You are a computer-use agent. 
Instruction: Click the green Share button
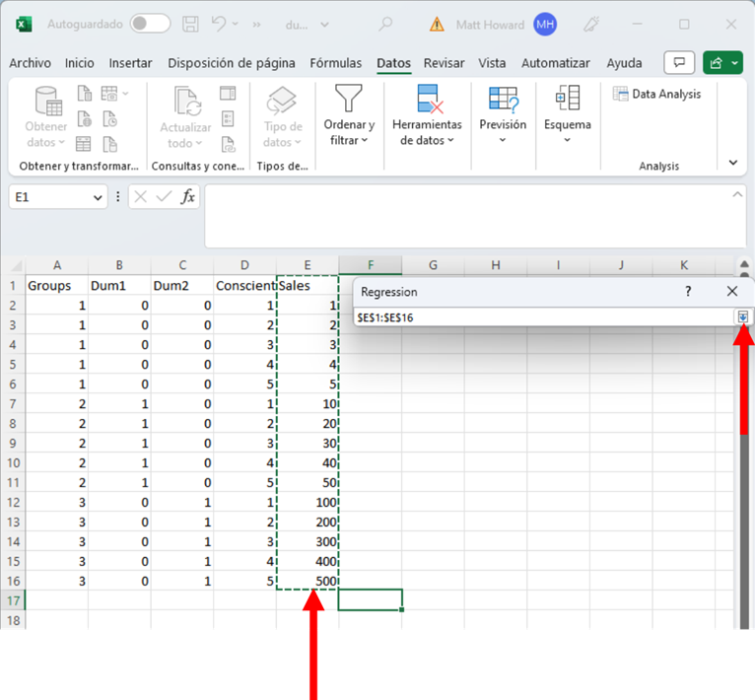point(722,63)
